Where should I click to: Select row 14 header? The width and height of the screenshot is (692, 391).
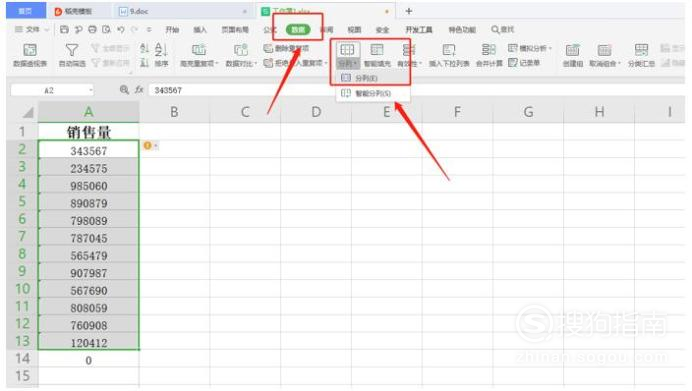[22, 359]
